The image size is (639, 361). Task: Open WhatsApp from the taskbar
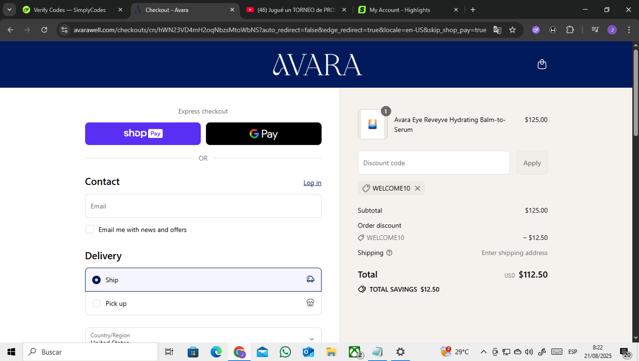tap(285, 352)
